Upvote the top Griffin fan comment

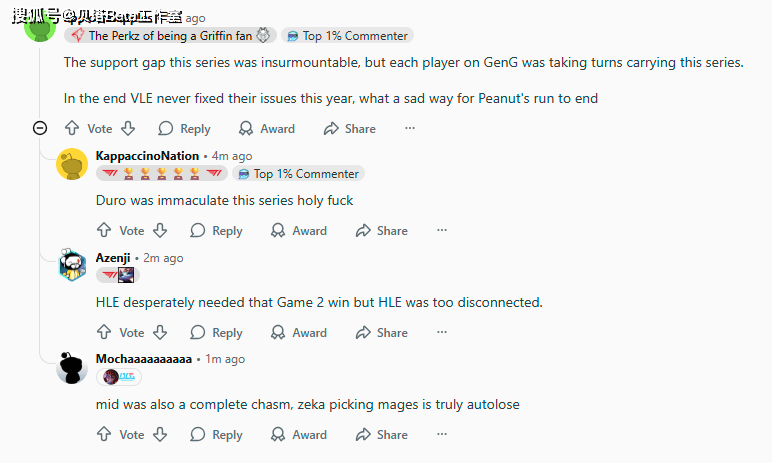72,128
